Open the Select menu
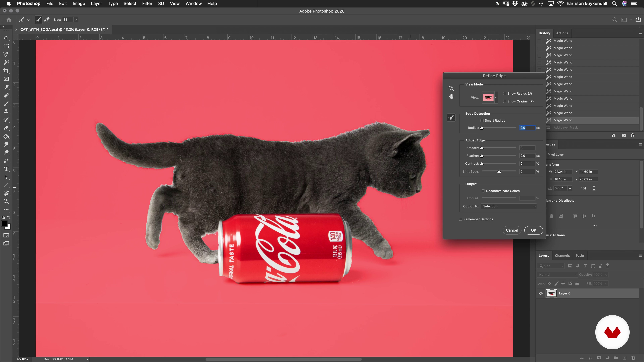The image size is (644, 362). 130,4
